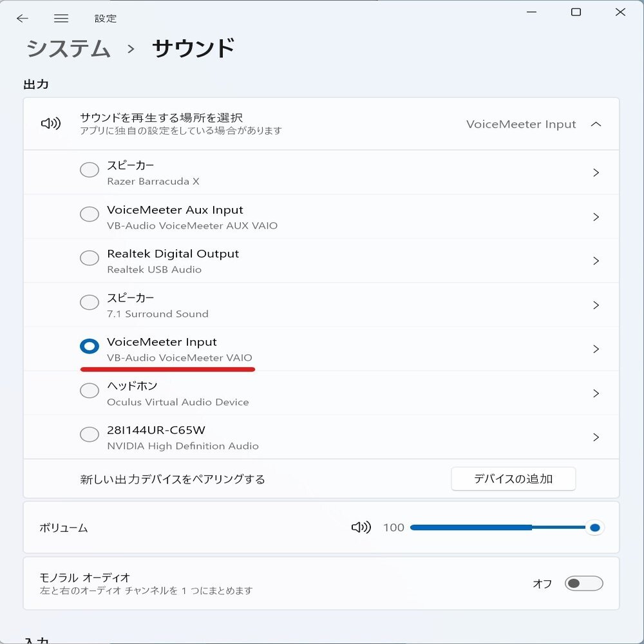Click the volume value 100
The image size is (644, 644).
click(x=393, y=527)
